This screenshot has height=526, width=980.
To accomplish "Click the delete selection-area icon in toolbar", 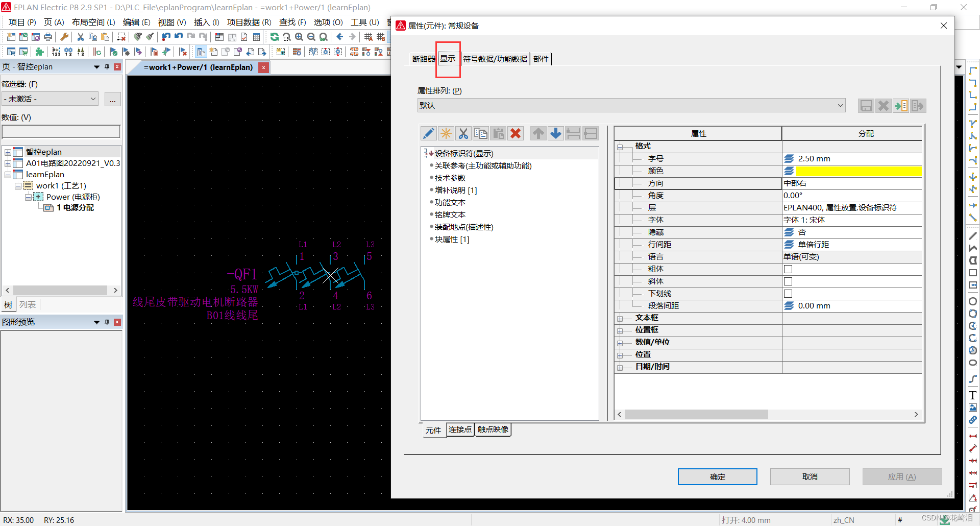I will click(x=121, y=37).
